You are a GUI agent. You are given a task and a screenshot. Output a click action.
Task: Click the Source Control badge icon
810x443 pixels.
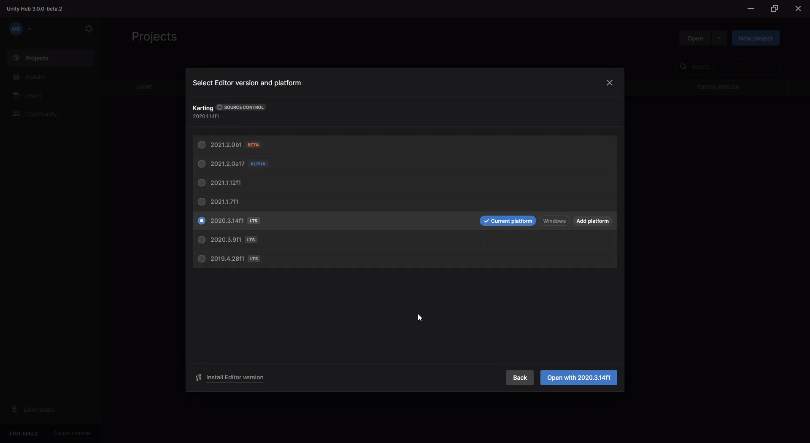coord(220,107)
